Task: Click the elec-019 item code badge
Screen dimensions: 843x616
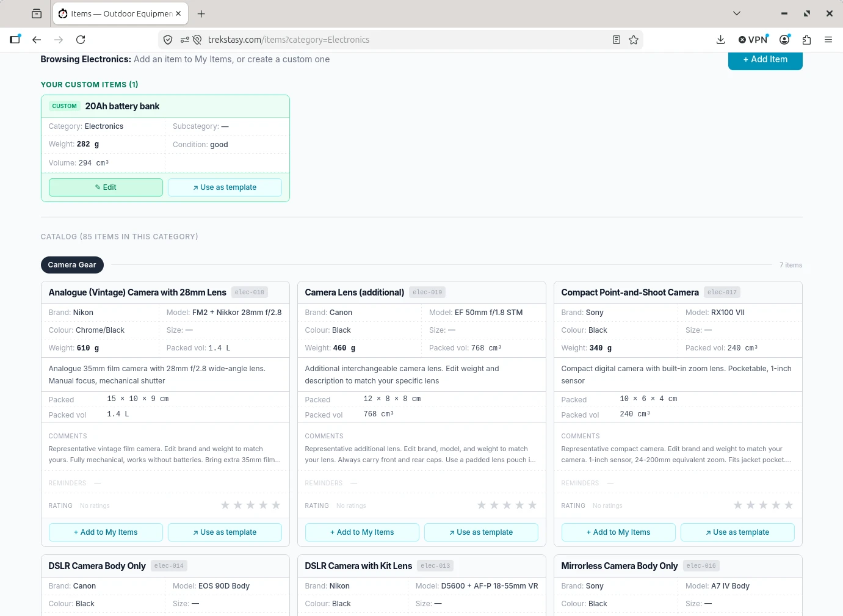Action: (x=427, y=292)
